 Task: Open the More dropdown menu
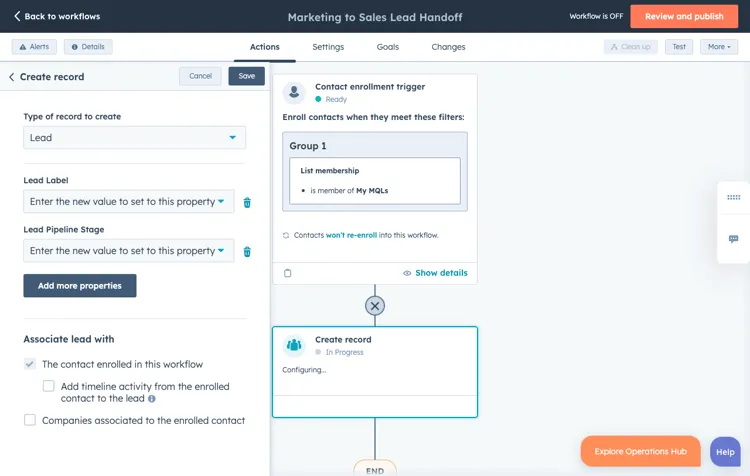click(x=719, y=47)
